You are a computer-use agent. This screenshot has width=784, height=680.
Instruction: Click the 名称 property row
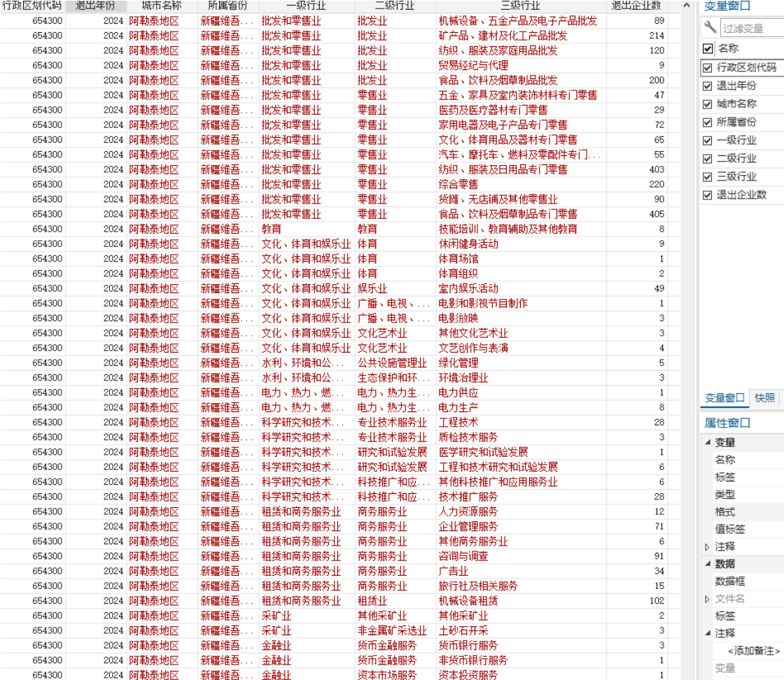pos(748,460)
